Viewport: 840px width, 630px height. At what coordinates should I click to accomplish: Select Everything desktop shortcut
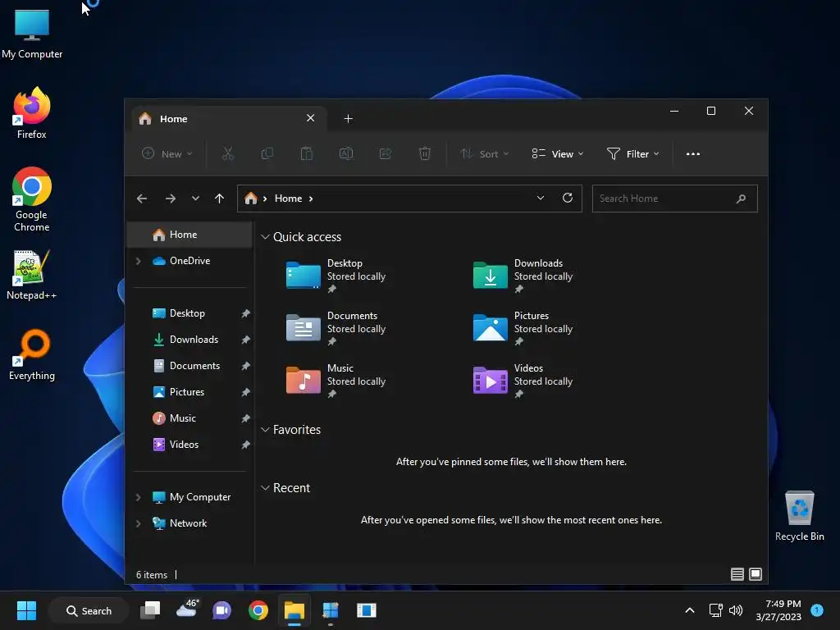click(32, 354)
